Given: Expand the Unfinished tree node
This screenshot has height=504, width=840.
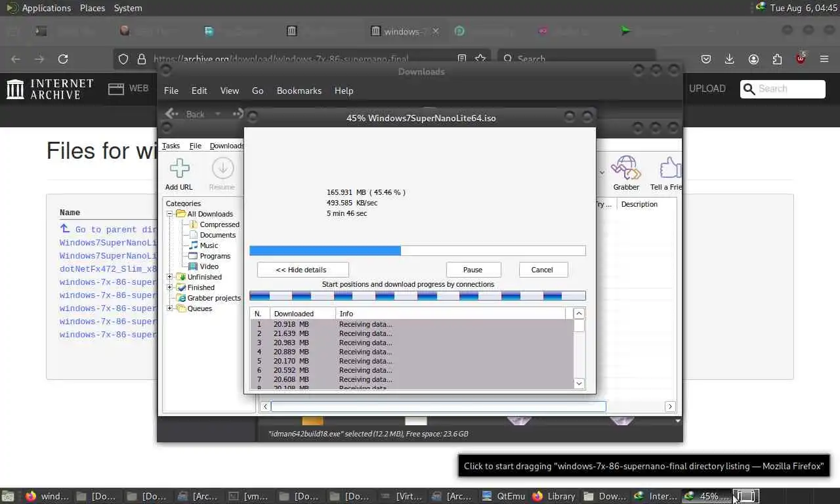Looking at the screenshot, I should pyautogui.click(x=169, y=277).
